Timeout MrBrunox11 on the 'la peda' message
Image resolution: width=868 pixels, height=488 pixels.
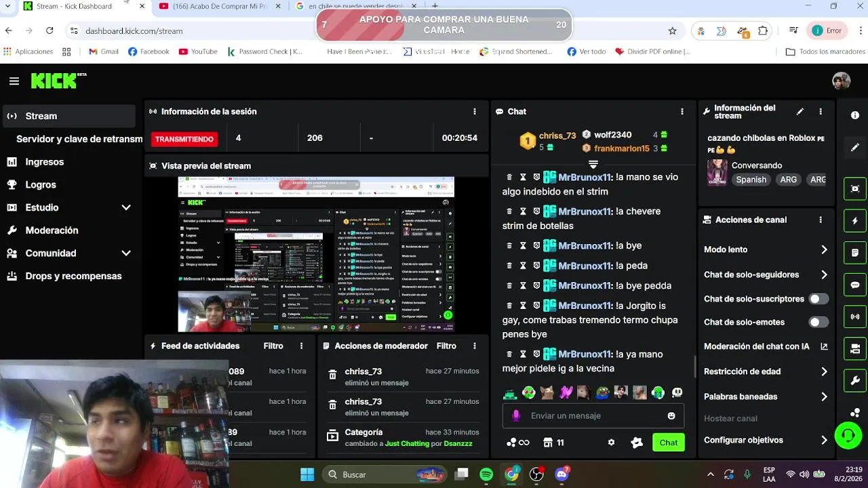pyautogui.click(x=523, y=266)
